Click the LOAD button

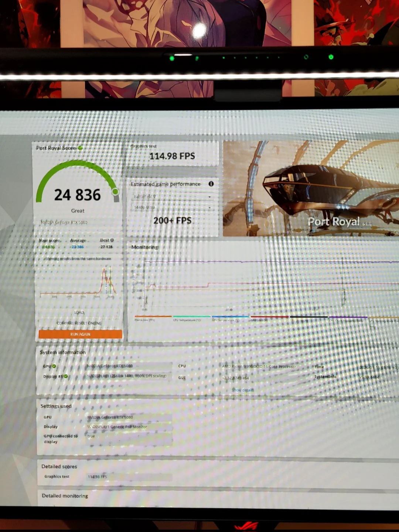pos(79,312)
